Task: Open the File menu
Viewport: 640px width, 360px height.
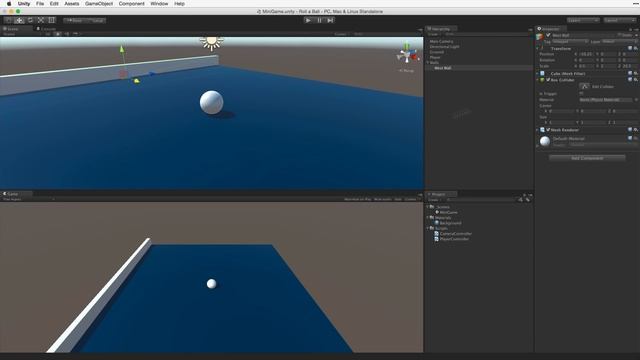Action: click(x=40, y=3)
